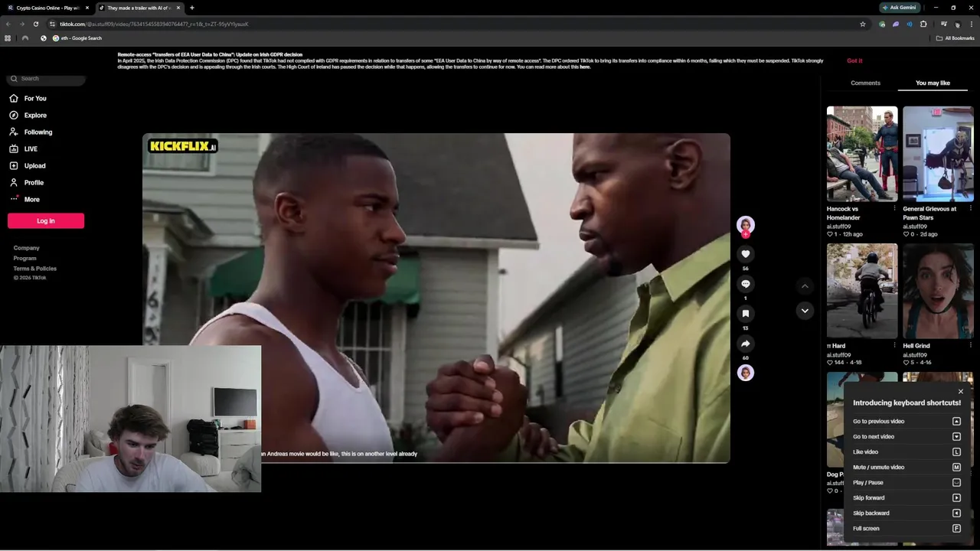Open the Hancock vs Homelander video thumbnail
This screenshot has width=980, height=551.
click(862, 154)
